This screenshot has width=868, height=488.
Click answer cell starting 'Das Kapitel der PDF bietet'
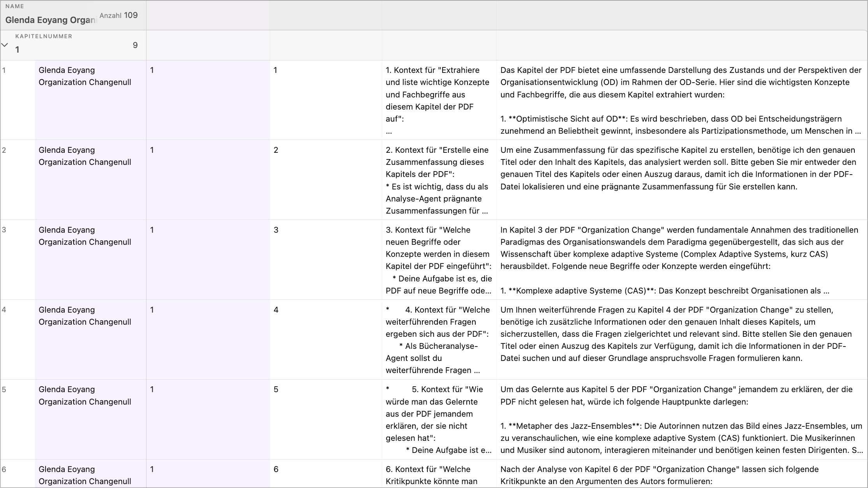click(x=682, y=100)
